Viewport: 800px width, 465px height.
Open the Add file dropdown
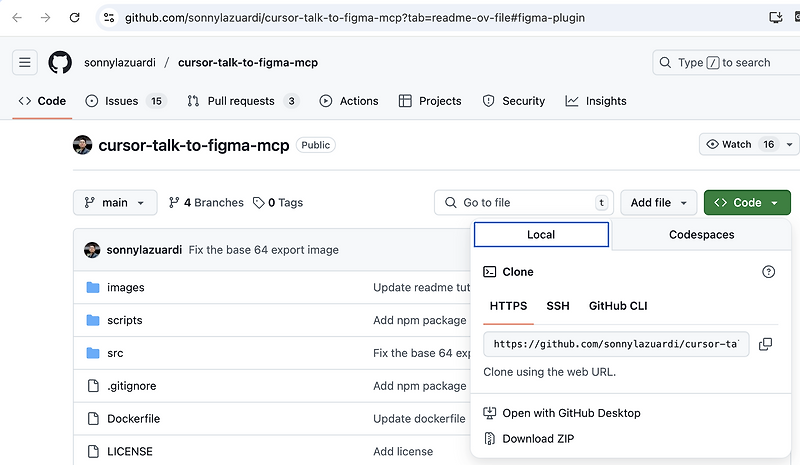658,202
